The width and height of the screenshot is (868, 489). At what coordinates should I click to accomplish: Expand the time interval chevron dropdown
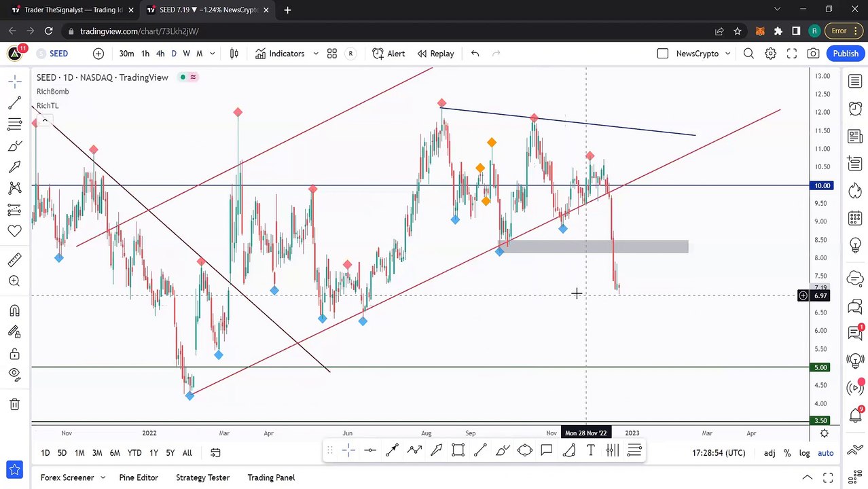click(x=213, y=54)
